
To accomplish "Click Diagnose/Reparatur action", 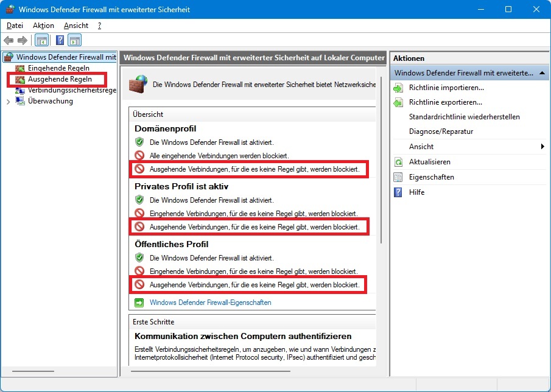I will pos(441,131).
